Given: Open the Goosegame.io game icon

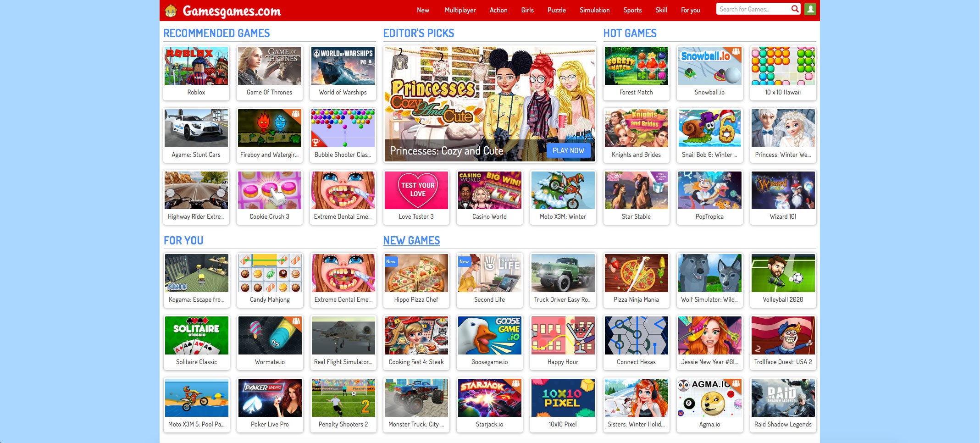Looking at the screenshot, I should click(489, 336).
